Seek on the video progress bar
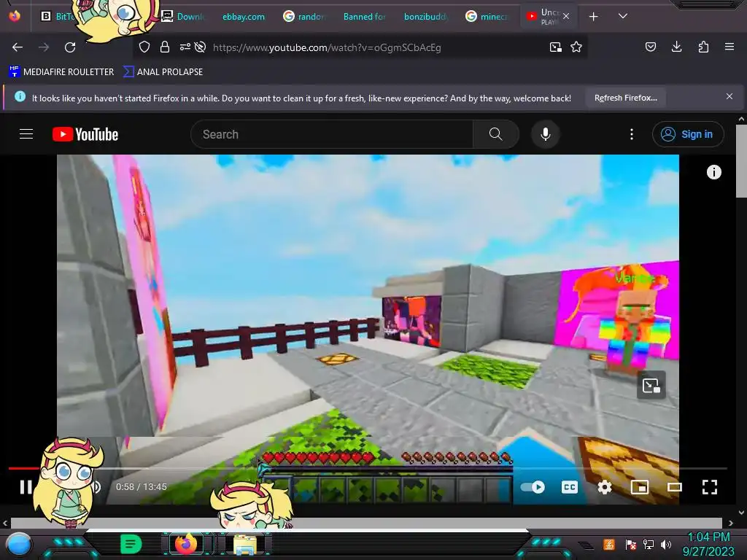This screenshot has height=560, width=747. click(x=368, y=469)
